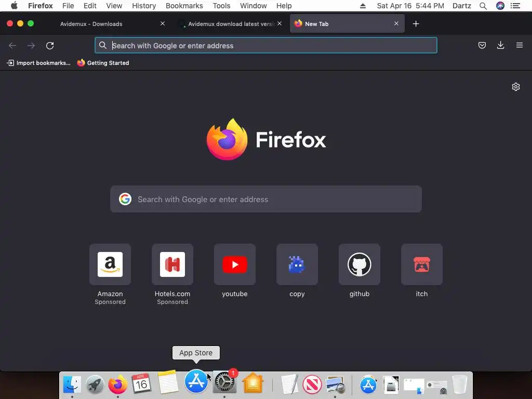The height and width of the screenshot is (399, 532).
Task: Open a new tab with the plus button
Action: pyautogui.click(x=416, y=24)
